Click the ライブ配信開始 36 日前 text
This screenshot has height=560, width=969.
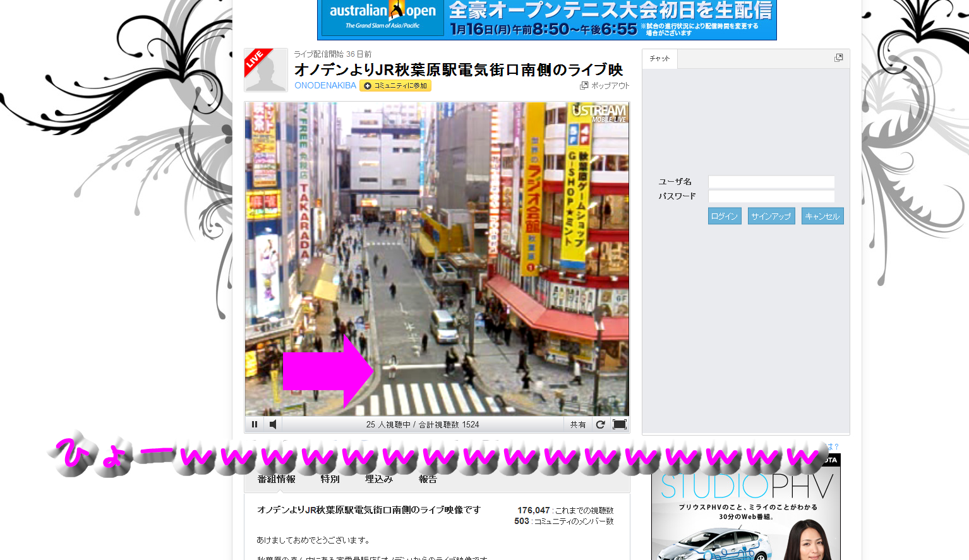pyautogui.click(x=333, y=54)
